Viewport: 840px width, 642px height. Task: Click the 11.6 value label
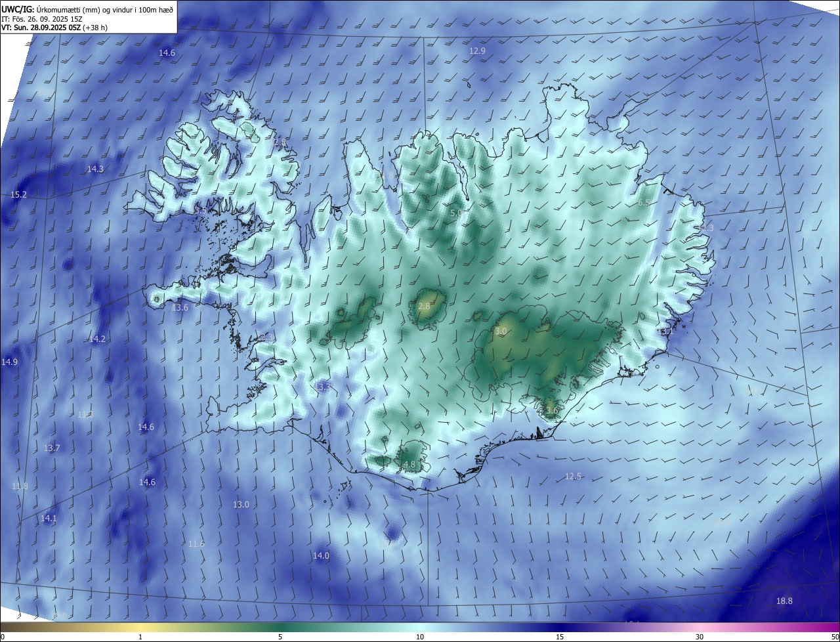tap(196, 544)
